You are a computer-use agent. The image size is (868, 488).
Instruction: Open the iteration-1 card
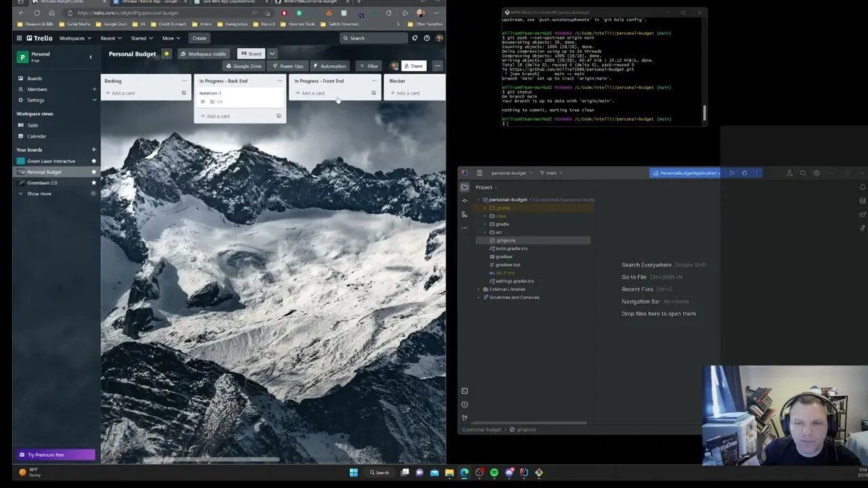tap(240, 97)
